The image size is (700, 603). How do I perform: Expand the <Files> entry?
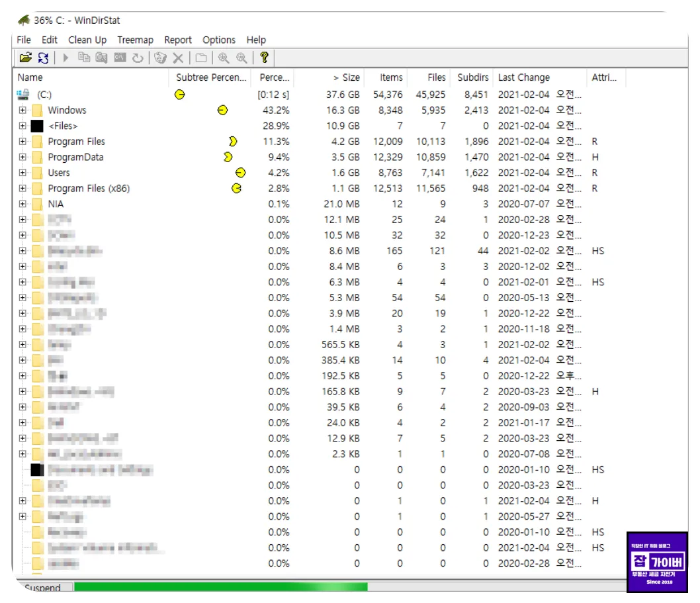click(x=22, y=126)
